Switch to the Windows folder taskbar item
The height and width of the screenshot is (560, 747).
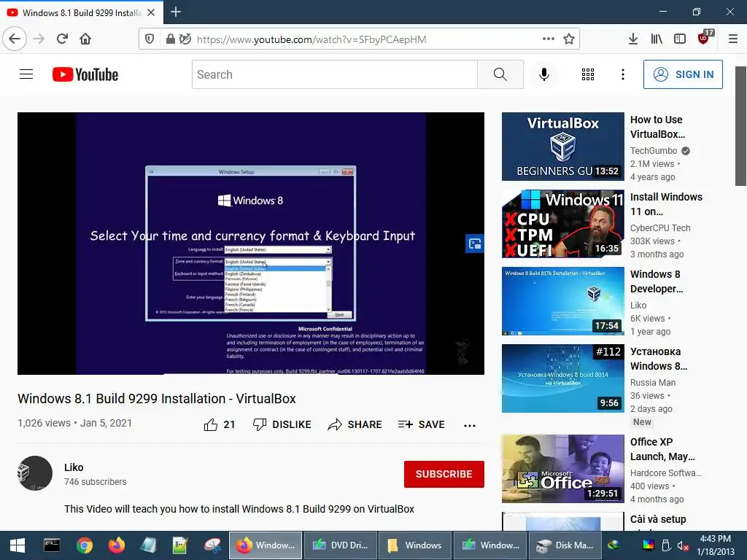point(414,545)
